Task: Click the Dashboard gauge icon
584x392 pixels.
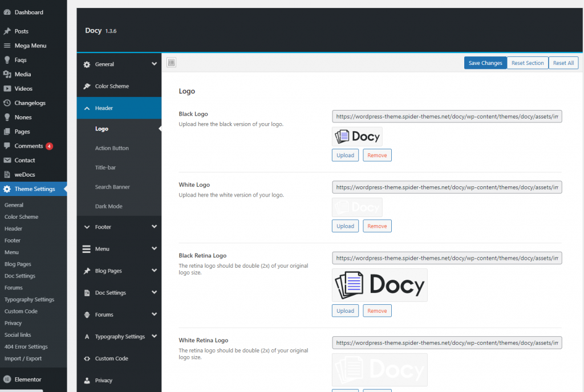Action: click(x=7, y=12)
